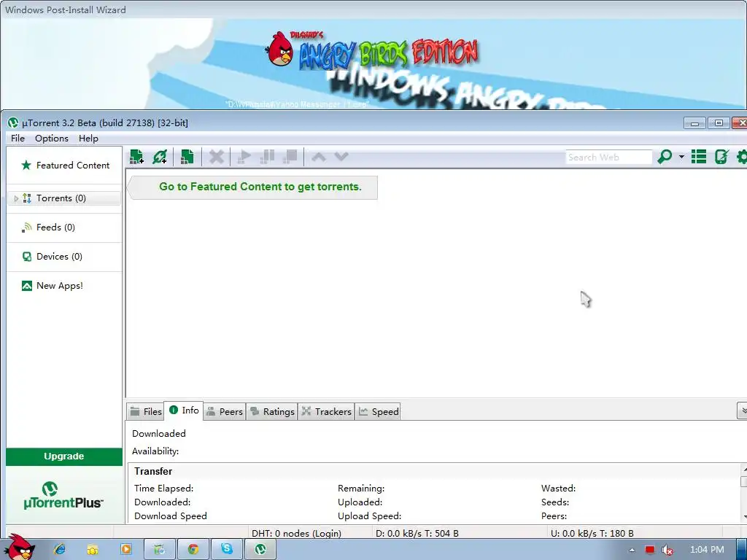
Task: Open the Help menu
Action: [x=88, y=138]
